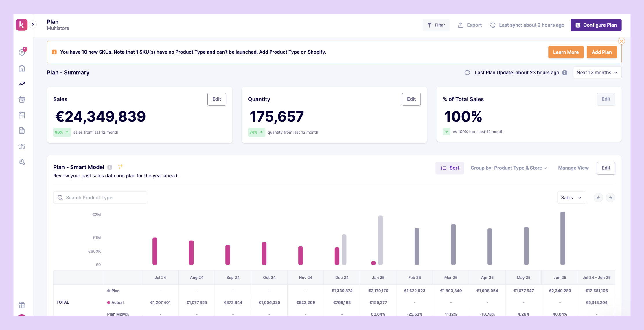Click the wrench tools sidebar icon
The image size is (644, 330).
(x=22, y=162)
